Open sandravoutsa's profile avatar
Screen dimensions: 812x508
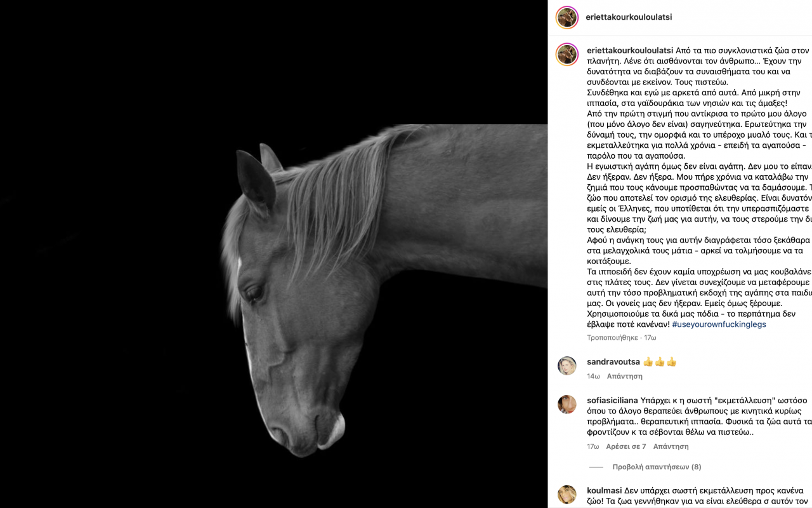coord(566,366)
